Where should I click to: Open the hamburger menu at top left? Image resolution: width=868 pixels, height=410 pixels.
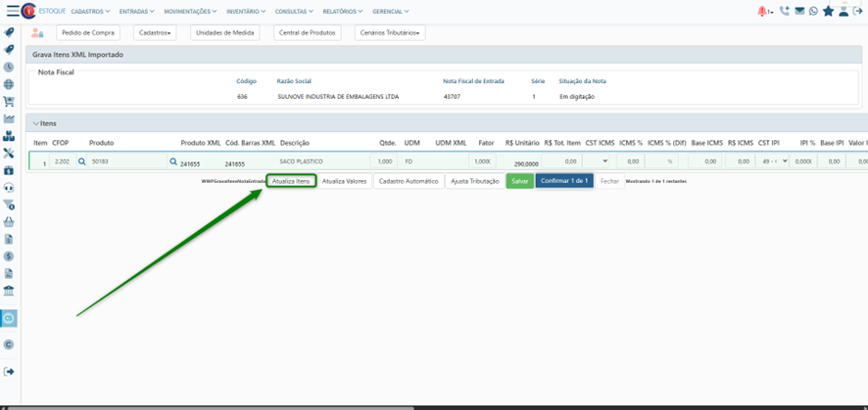pos(11,11)
